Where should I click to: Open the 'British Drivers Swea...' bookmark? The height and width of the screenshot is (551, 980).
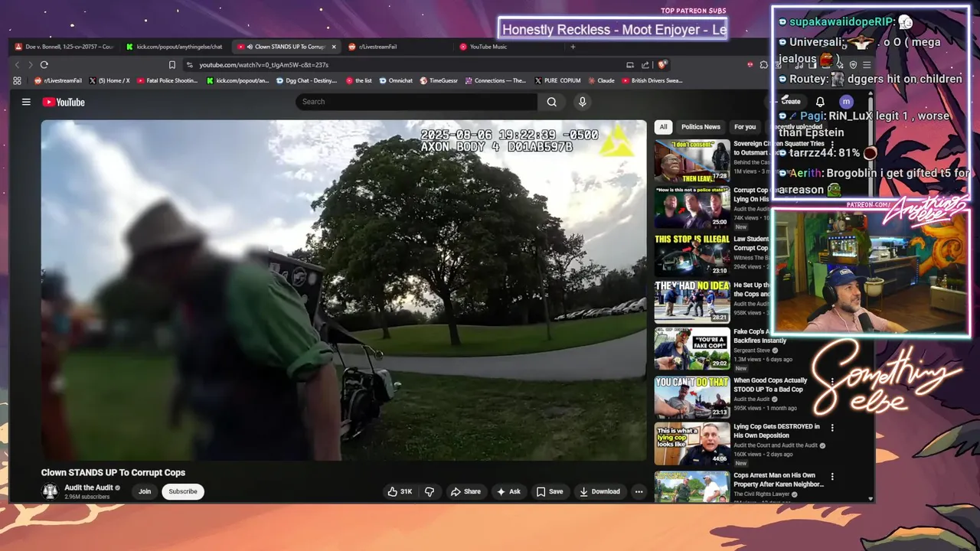coord(652,80)
